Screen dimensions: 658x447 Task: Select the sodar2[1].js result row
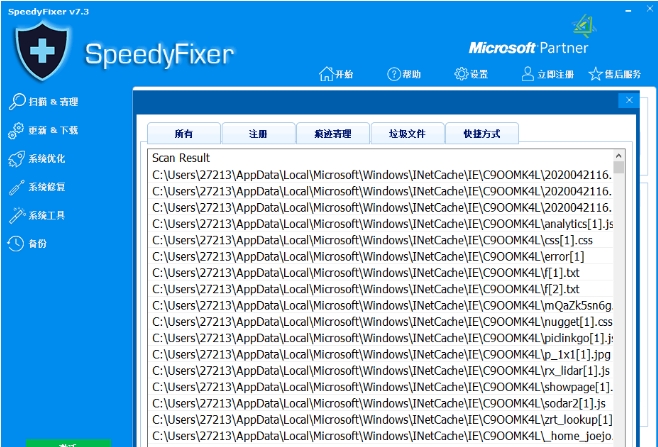coord(381,403)
